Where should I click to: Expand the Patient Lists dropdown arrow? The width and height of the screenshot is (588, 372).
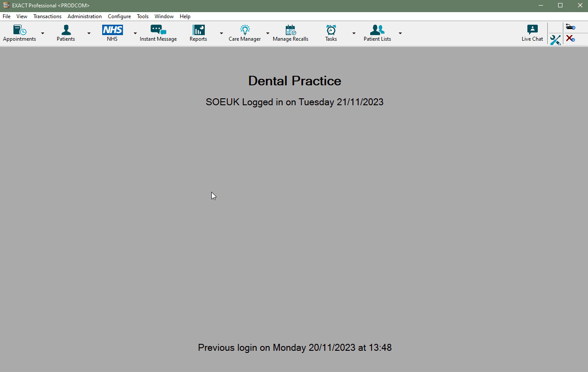click(400, 33)
